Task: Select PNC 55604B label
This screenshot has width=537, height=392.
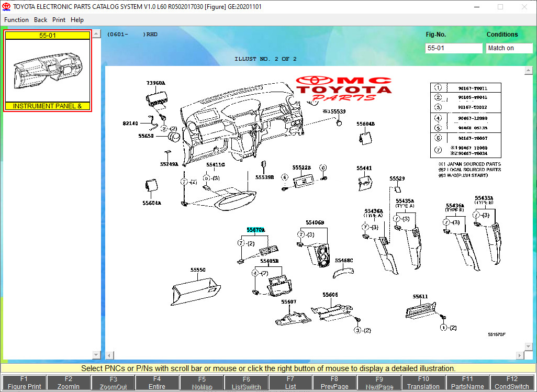Action: [366, 124]
